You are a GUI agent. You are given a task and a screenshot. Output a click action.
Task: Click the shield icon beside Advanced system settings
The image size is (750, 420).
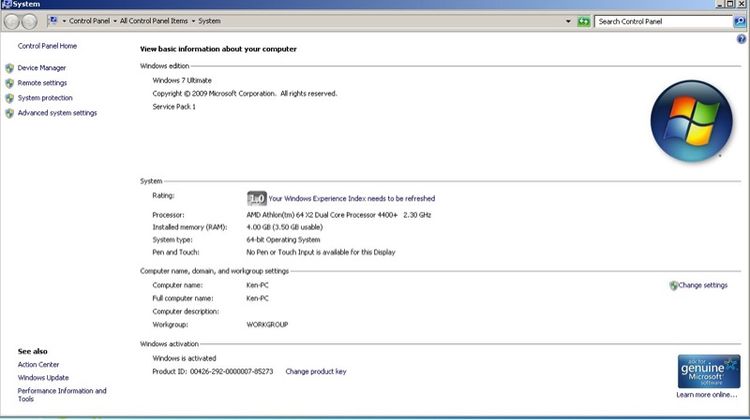pos(10,113)
